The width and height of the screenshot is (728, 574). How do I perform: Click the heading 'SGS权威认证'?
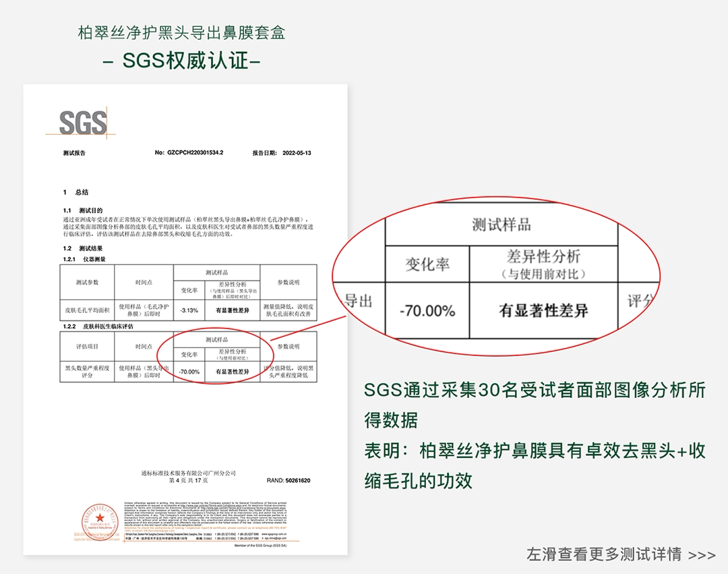(186, 61)
